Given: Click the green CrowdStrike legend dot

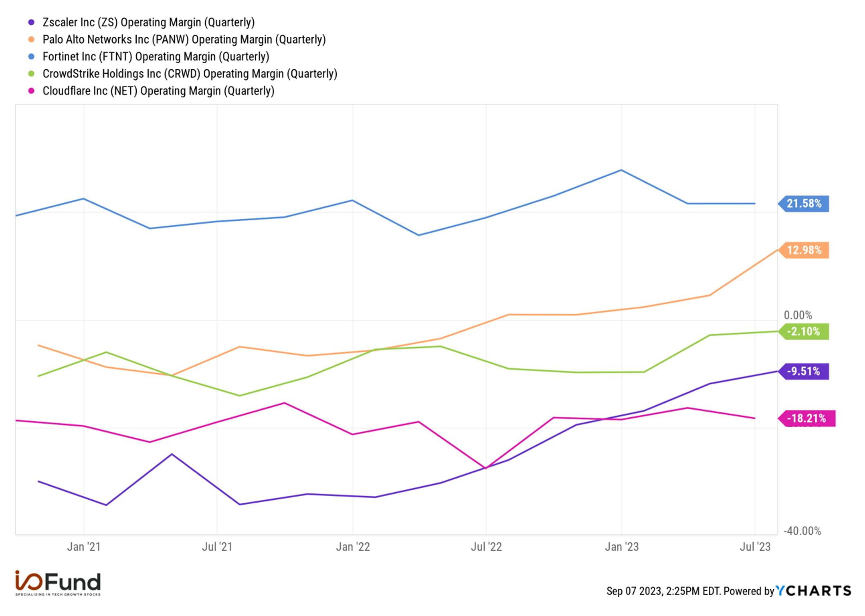Looking at the screenshot, I should click(x=31, y=74).
